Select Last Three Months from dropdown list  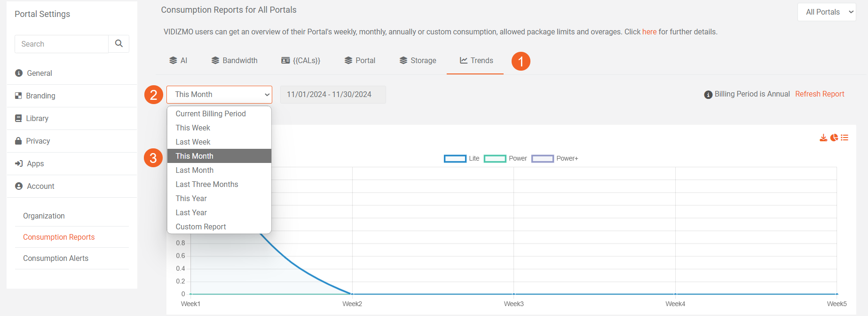(x=207, y=184)
